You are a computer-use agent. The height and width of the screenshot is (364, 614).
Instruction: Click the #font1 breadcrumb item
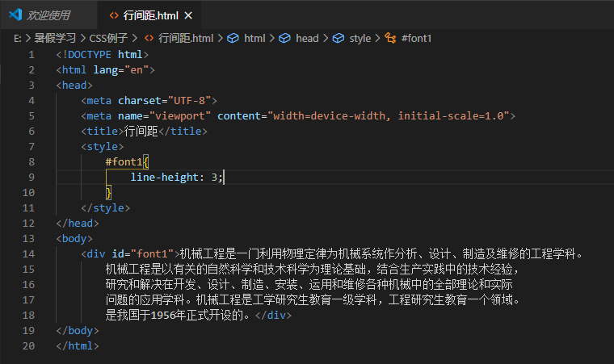click(x=416, y=39)
